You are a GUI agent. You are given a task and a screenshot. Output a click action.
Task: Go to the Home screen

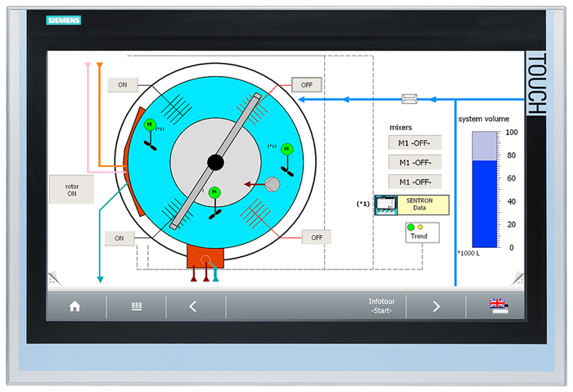pos(74,307)
